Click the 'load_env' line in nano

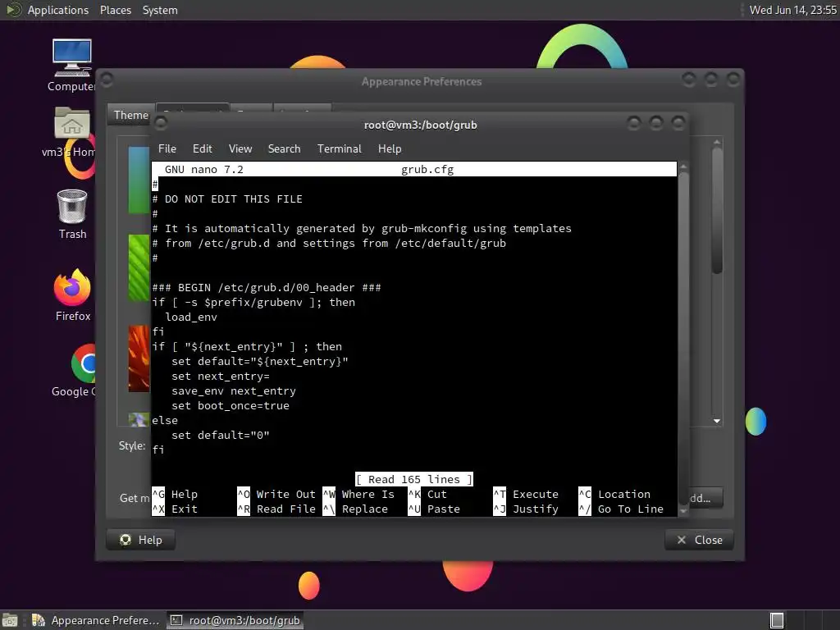[190, 317]
